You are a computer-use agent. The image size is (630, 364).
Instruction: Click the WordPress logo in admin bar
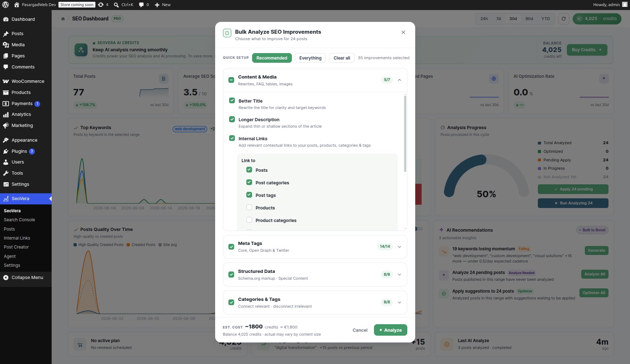[5, 5]
